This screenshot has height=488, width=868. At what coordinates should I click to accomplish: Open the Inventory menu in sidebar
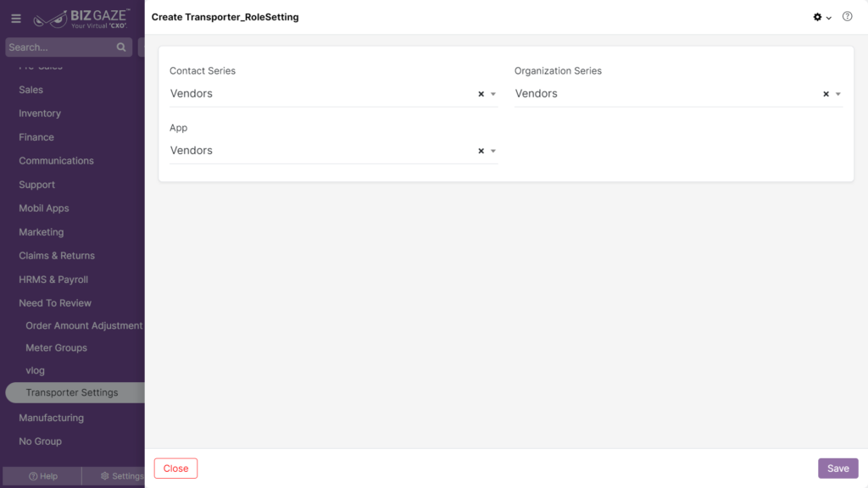click(40, 114)
